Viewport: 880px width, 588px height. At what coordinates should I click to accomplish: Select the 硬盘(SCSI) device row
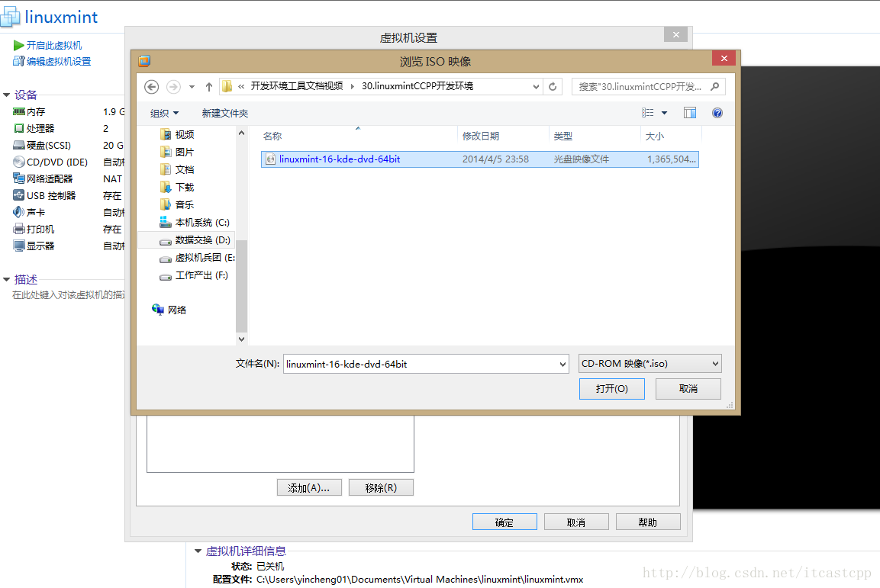point(68,146)
